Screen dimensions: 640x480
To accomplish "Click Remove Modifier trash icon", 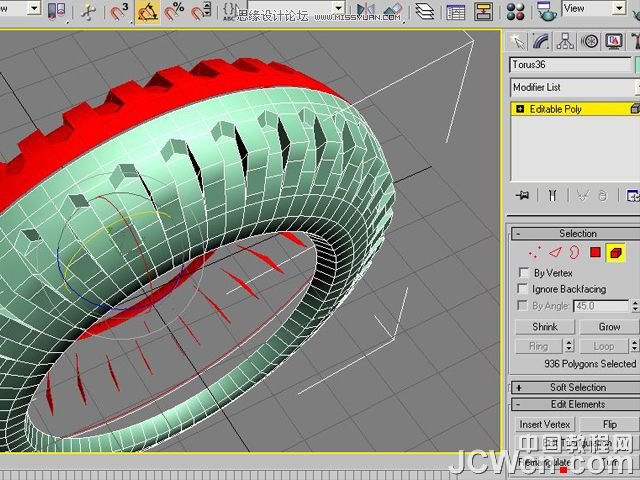I will point(602,196).
